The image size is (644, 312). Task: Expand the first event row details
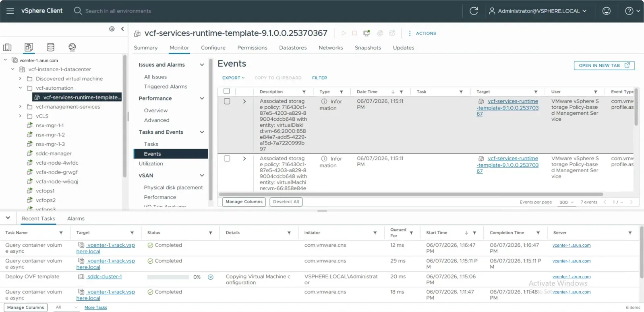(x=244, y=101)
